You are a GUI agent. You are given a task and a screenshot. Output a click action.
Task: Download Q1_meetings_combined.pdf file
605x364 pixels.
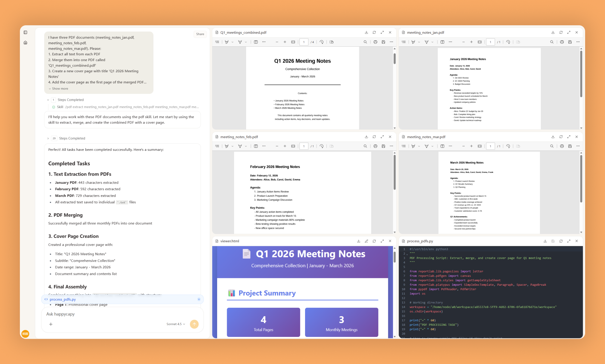[x=366, y=33]
